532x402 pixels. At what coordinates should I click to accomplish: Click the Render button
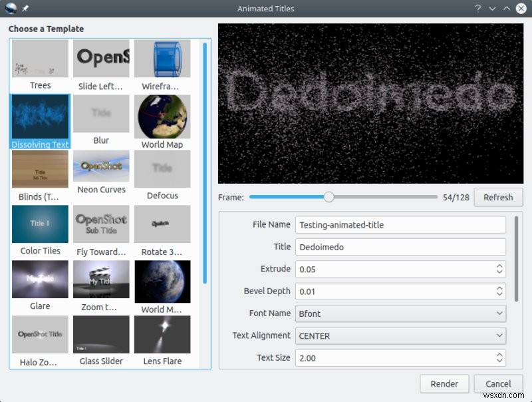point(444,384)
